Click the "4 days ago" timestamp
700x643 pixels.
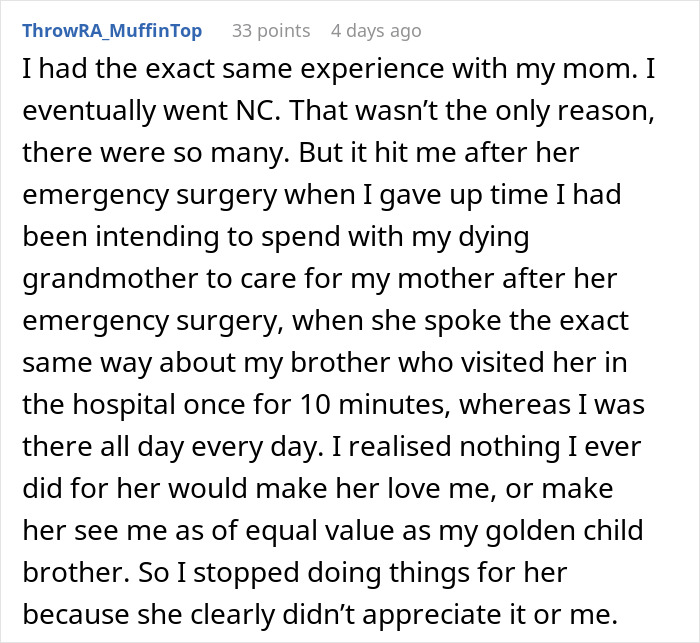pos(376,31)
